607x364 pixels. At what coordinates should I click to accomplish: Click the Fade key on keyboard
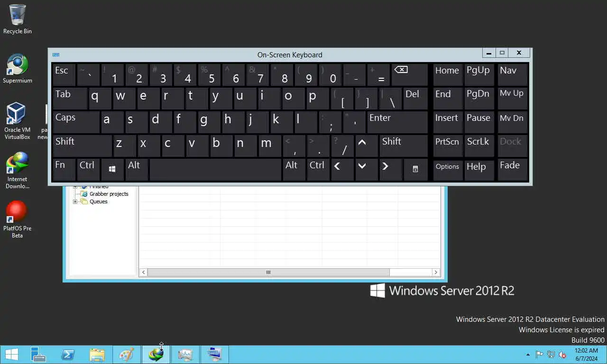(x=513, y=170)
